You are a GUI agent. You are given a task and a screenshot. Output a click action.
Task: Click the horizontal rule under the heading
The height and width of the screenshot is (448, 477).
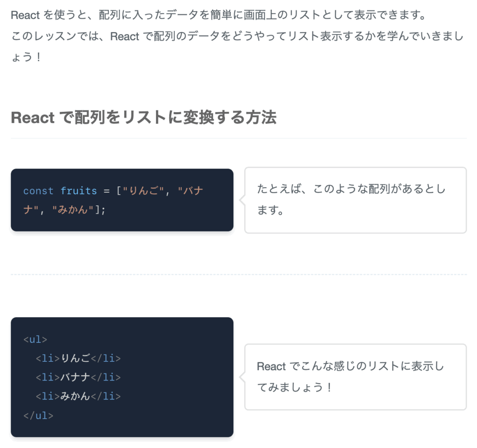(238, 138)
